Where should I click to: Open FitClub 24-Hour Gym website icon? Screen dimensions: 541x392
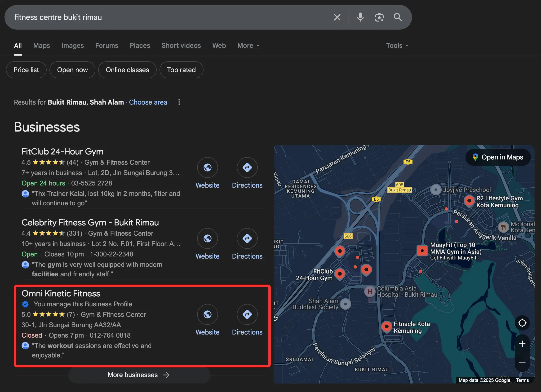[207, 167]
